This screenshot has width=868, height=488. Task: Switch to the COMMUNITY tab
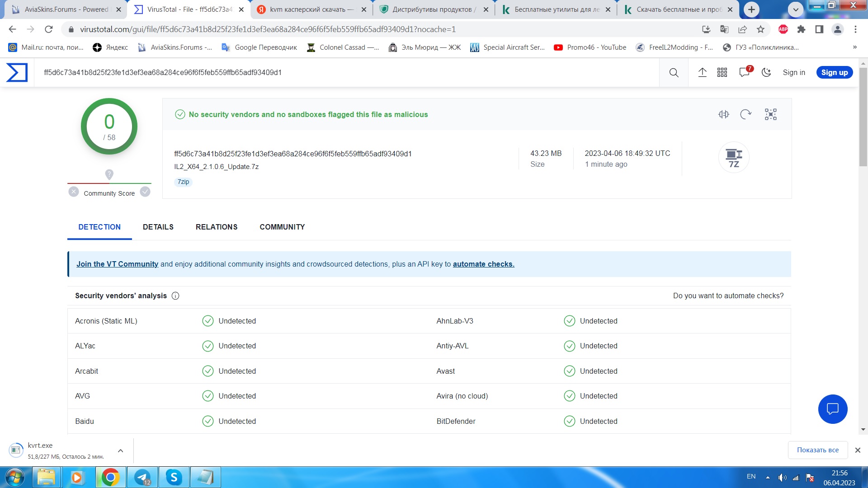(282, 227)
